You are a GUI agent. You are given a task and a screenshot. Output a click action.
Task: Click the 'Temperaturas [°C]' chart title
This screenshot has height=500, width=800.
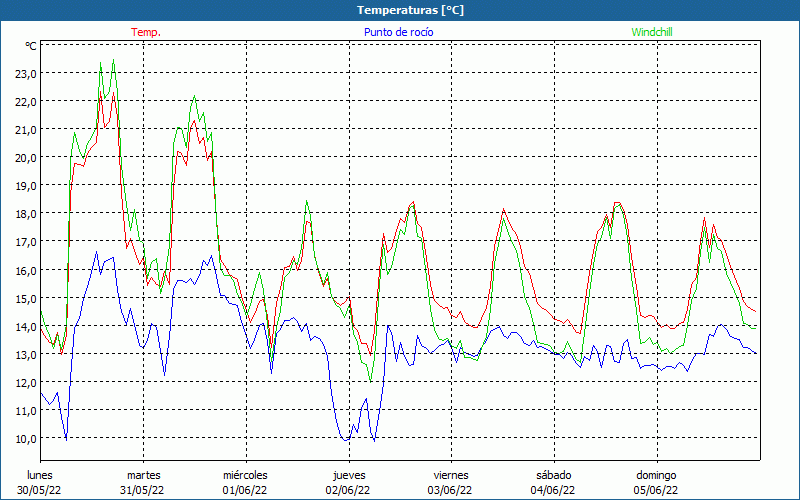410,10
